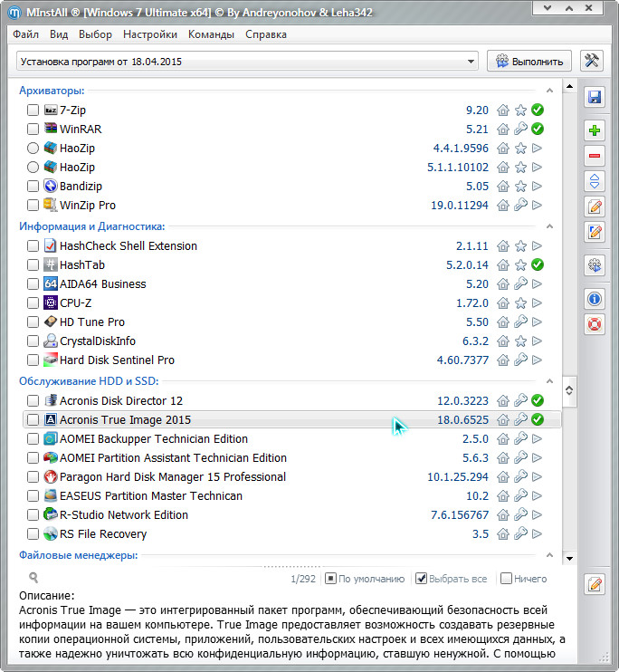619x672 pixels.
Task: Check the WinRAR checkbox
Action: [33, 129]
